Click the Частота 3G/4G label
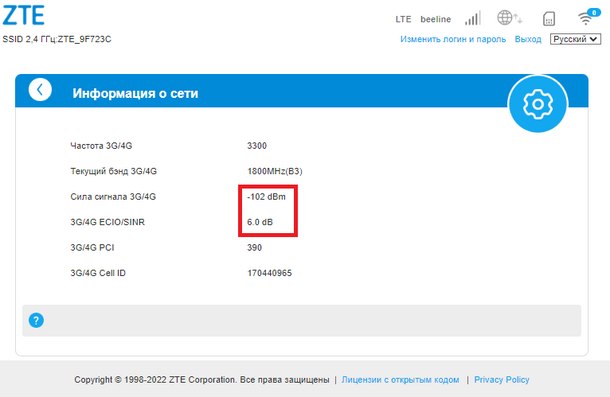The width and height of the screenshot is (610, 397). point(101,146)
